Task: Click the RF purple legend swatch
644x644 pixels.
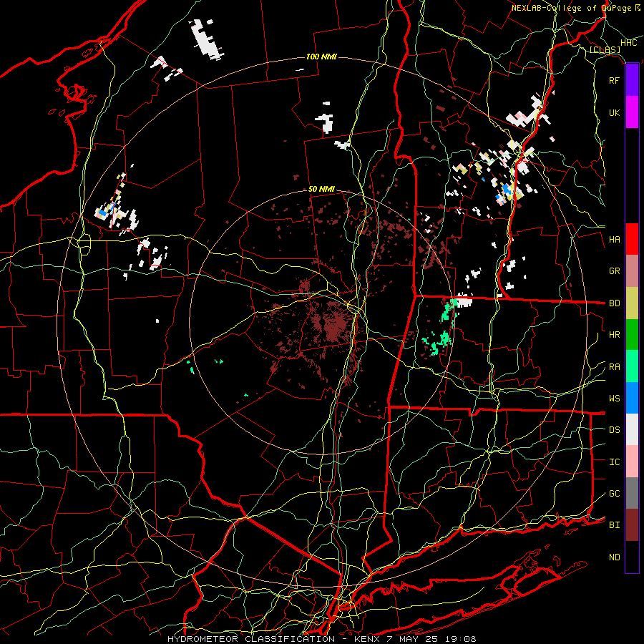Action: coord(632,80)
